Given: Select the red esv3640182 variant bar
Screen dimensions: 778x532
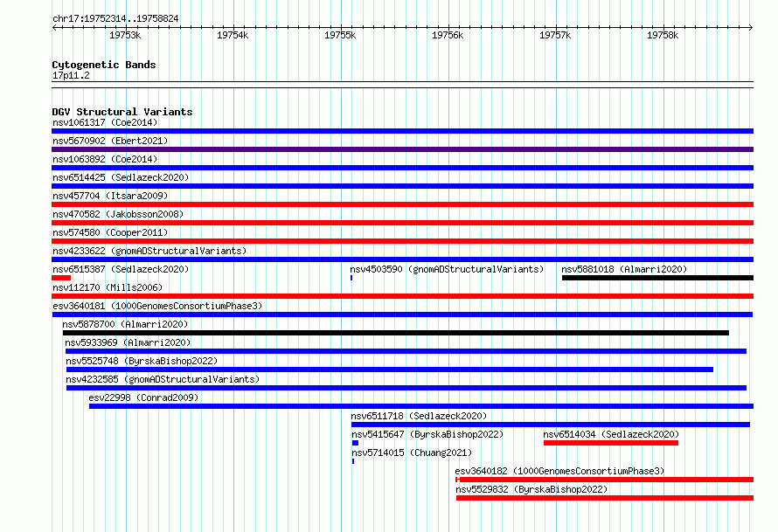Looking at the screenshot, I should 604,480.
